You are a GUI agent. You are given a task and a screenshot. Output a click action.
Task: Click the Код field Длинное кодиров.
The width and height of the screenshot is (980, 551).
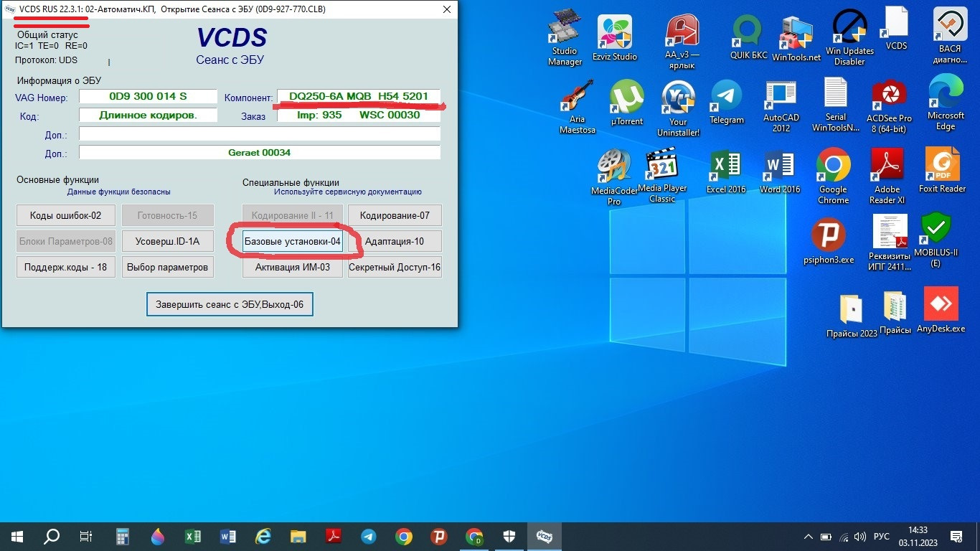pyautogui.click(x=148, y=115)
